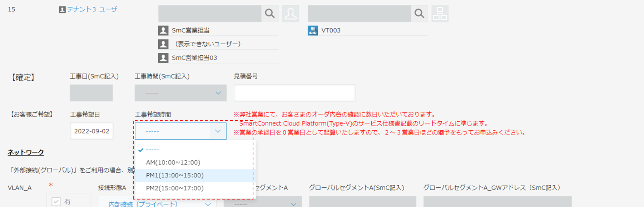Image resolution: width=644 pixels, height=207 pixels.
Task: Click the グローバルセグメントA(SmC記入) field
Action: click(363, 202)
